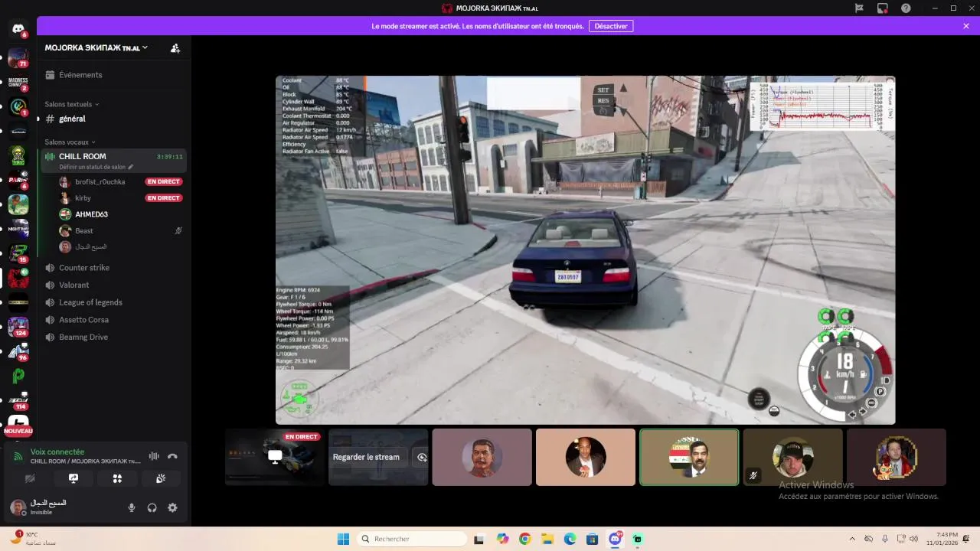Dismiss the streamer mode banner
The height and width of the screenshot is (551, 980).
966,26
